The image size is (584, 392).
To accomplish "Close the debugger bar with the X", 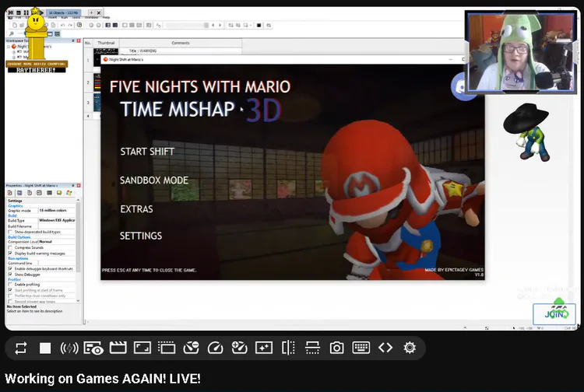I will click(99, 12).
